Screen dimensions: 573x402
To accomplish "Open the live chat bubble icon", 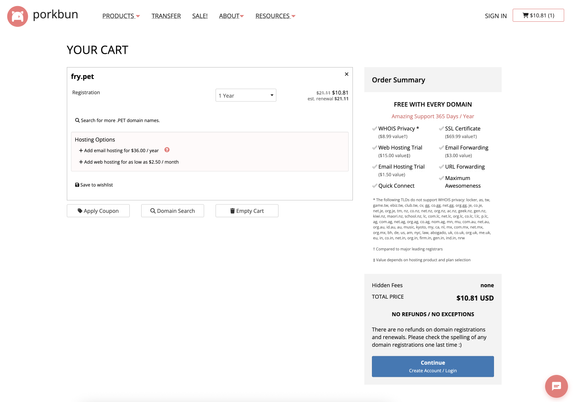I will click(x=556, y=386).
